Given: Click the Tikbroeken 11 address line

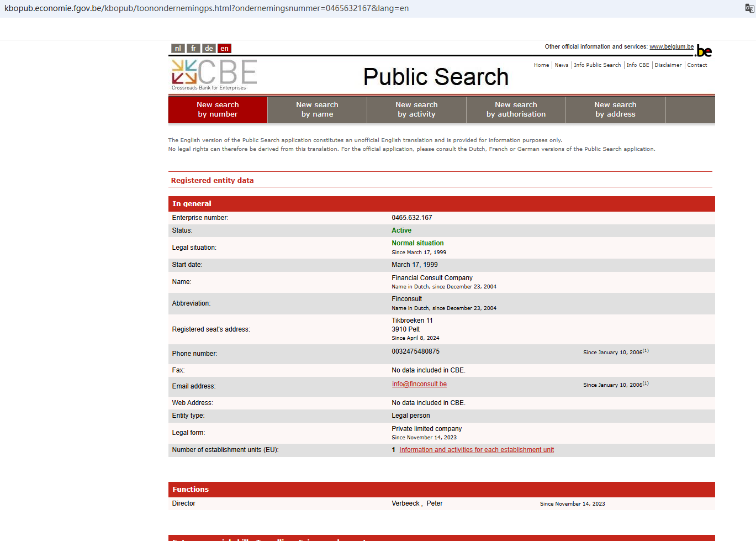Looking at the screenshot, I should [413, 321].
